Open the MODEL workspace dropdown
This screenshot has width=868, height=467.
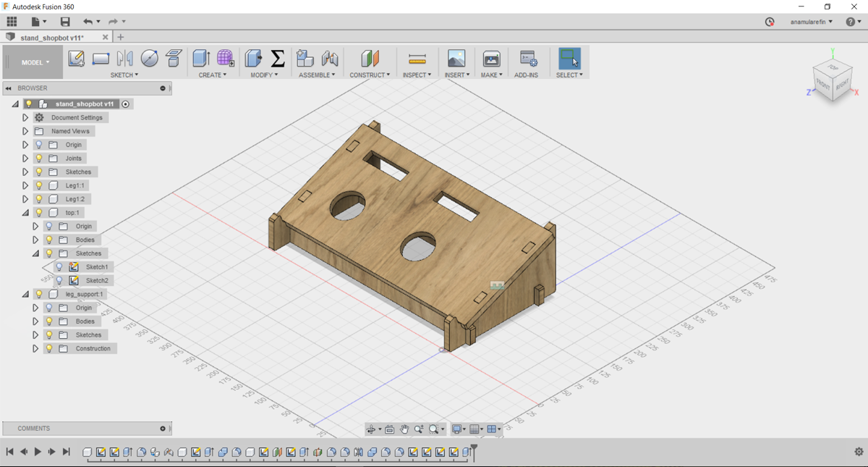[35, 62]
